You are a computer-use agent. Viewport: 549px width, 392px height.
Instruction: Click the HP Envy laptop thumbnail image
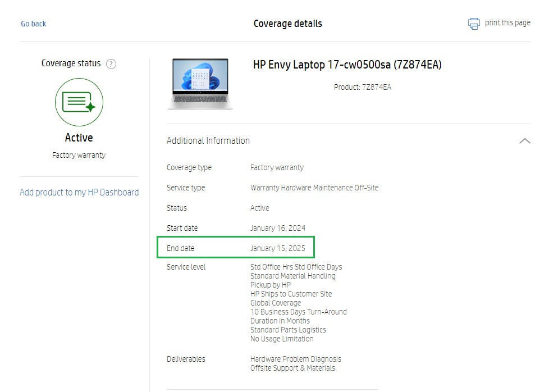coord(200,83)
